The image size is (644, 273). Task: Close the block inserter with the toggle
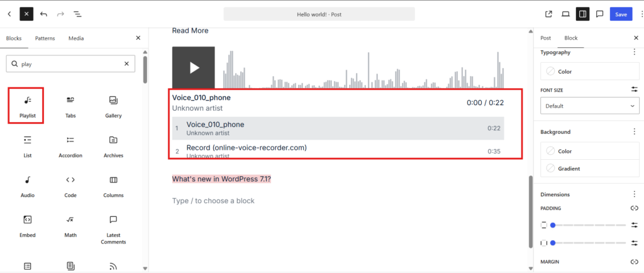[26, 14]
